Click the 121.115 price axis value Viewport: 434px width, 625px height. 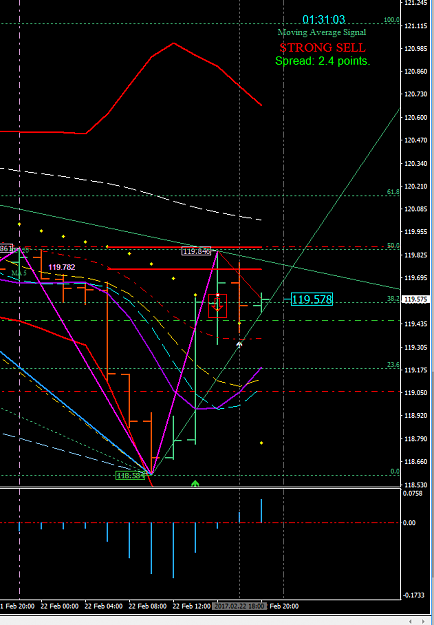(416, 26)
